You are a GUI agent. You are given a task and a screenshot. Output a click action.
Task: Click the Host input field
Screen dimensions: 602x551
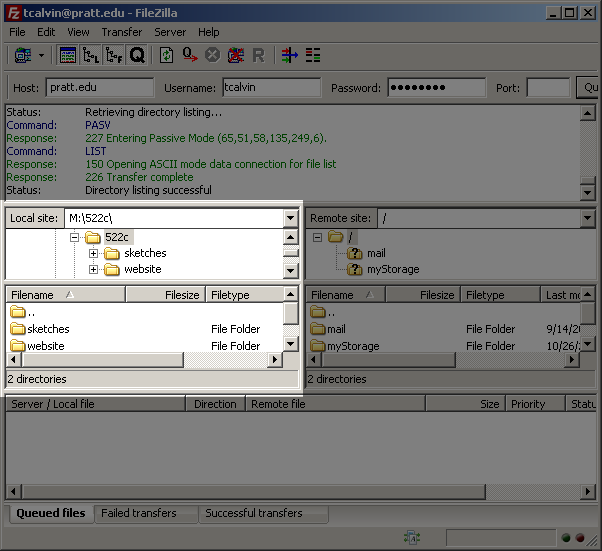(x=100, y=87)
